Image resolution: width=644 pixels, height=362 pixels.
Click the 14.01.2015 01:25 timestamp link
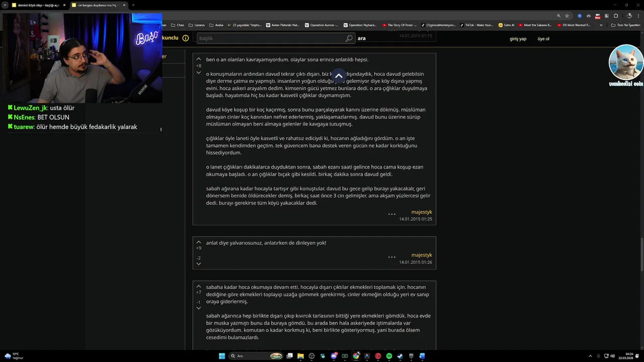click(x=416, y=219)
